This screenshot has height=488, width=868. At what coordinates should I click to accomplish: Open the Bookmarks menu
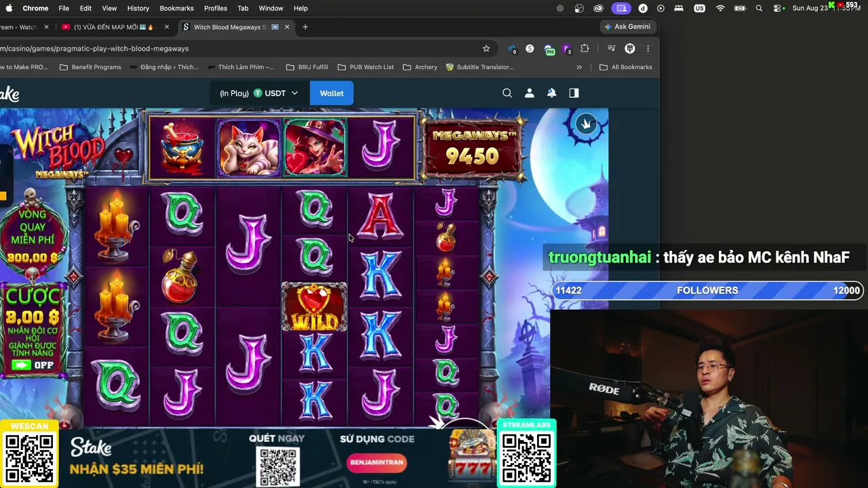[176, 8]
